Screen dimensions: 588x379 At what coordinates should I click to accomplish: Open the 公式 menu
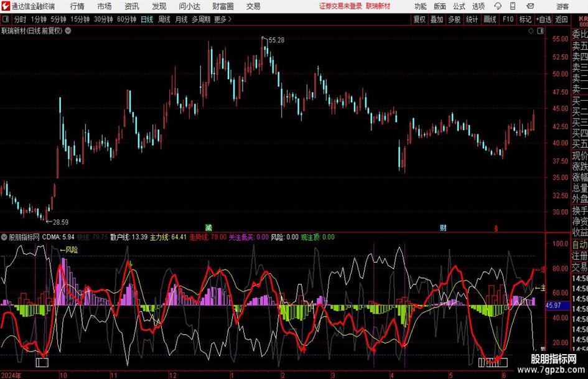[459, 6]
